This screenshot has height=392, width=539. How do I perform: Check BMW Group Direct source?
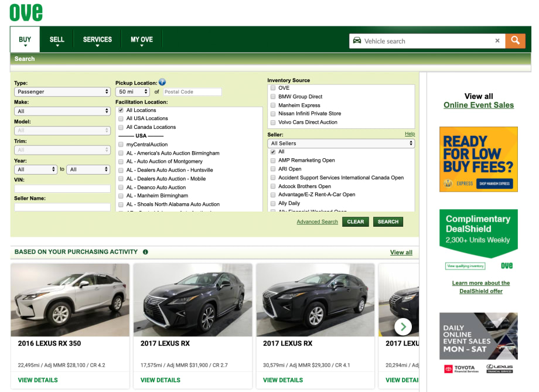click(x=273, y=97)
